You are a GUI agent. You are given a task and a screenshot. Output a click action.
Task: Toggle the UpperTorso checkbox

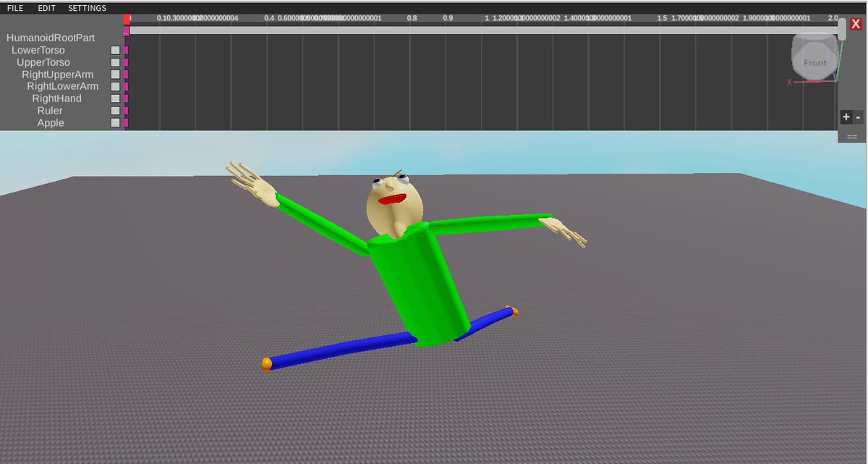(x=115, y=62)
